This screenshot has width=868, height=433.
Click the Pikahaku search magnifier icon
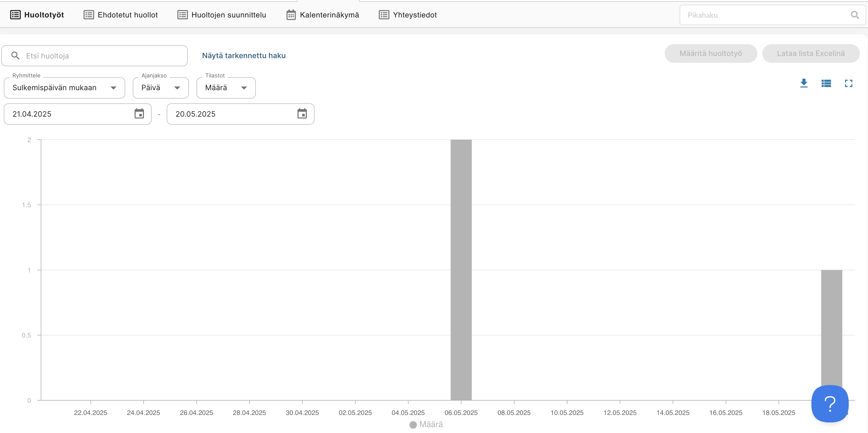click(x=855, y=15)
